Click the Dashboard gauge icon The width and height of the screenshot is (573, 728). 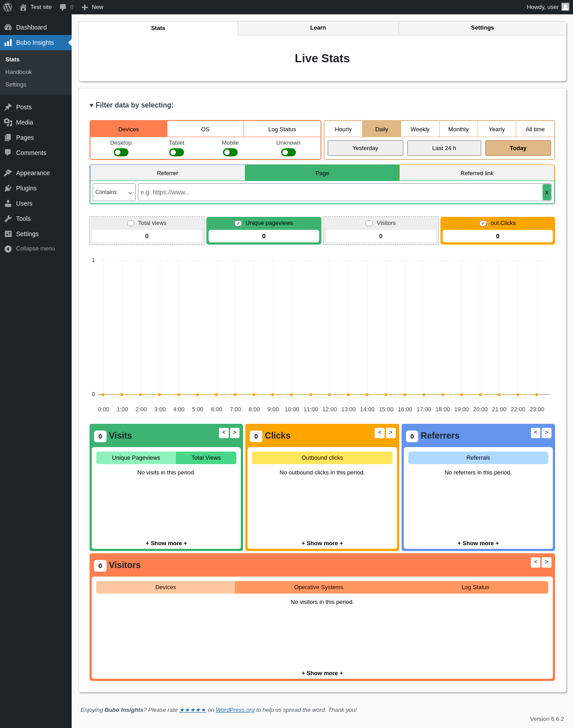click(8, 27)
